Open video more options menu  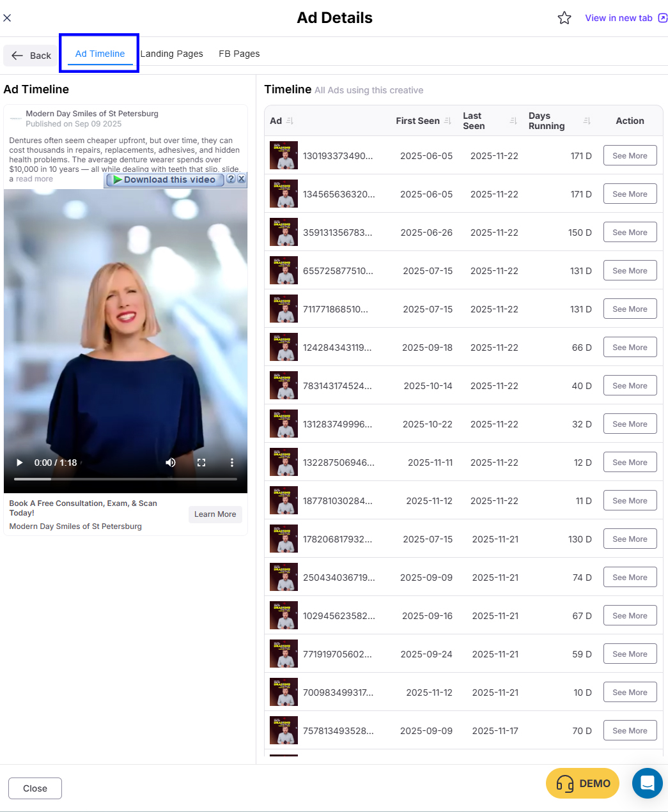coord(231,463)
